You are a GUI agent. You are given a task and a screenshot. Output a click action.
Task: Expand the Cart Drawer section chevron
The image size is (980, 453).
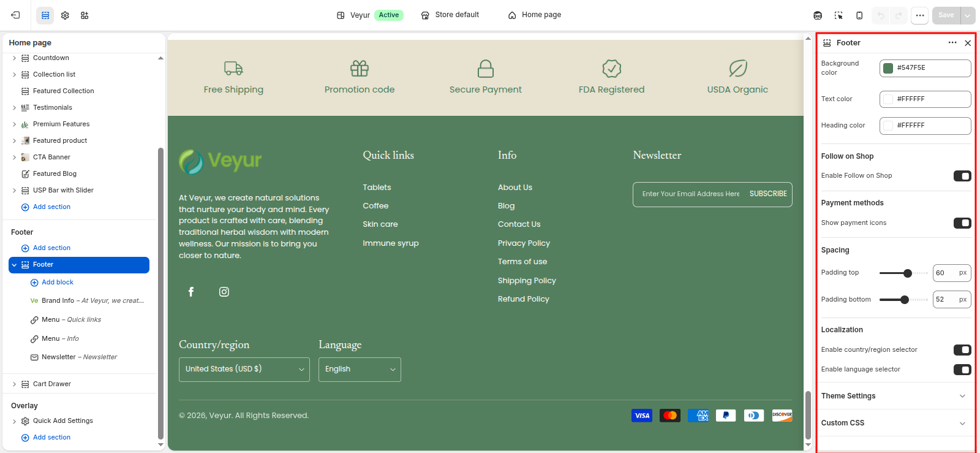(14, 384)
